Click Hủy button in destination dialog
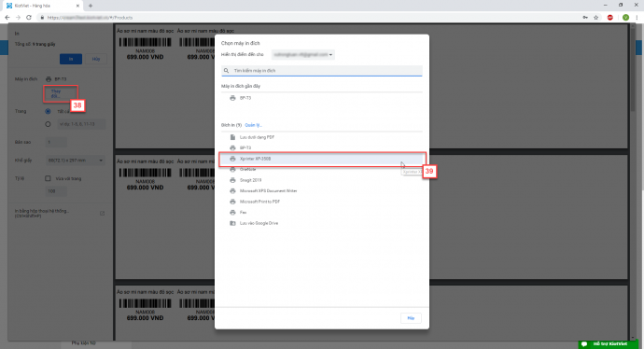 pyautogui.click(x=411, y=318)
